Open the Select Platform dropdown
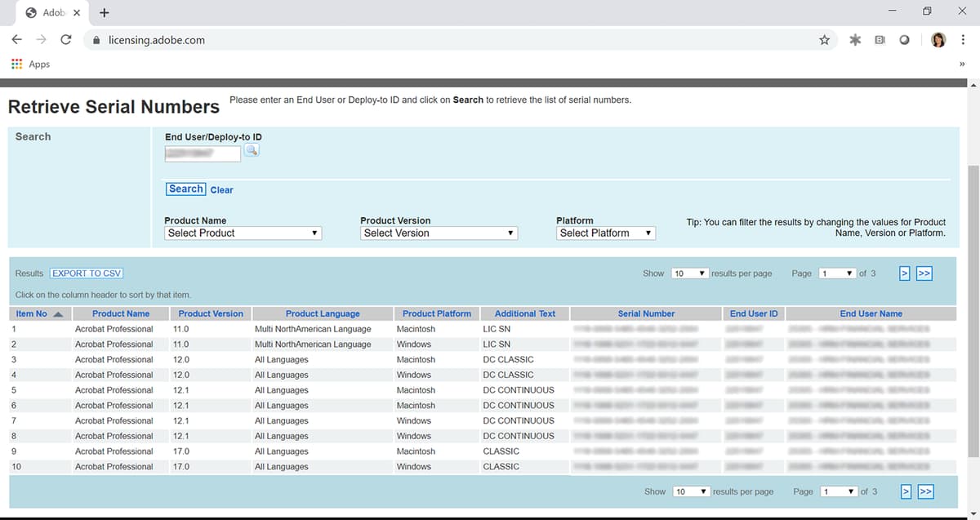The width and height of the screenshot is (980, 520). click(x=605, y=233)
